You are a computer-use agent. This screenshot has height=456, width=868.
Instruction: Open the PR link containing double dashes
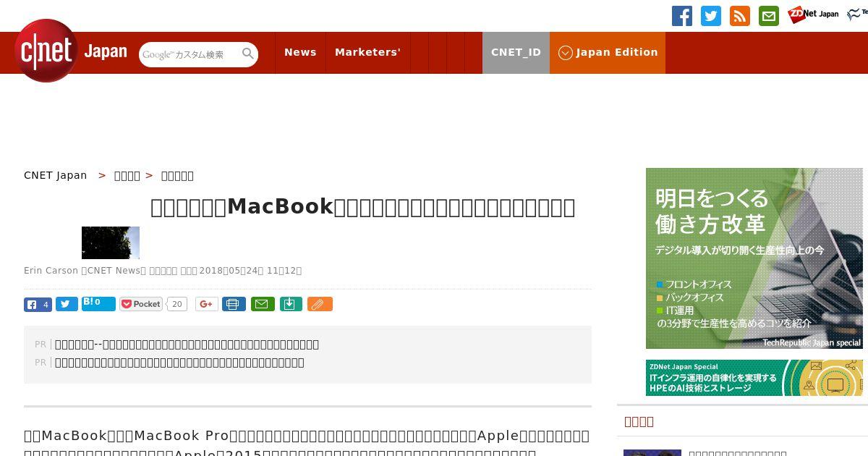point(187,345)
